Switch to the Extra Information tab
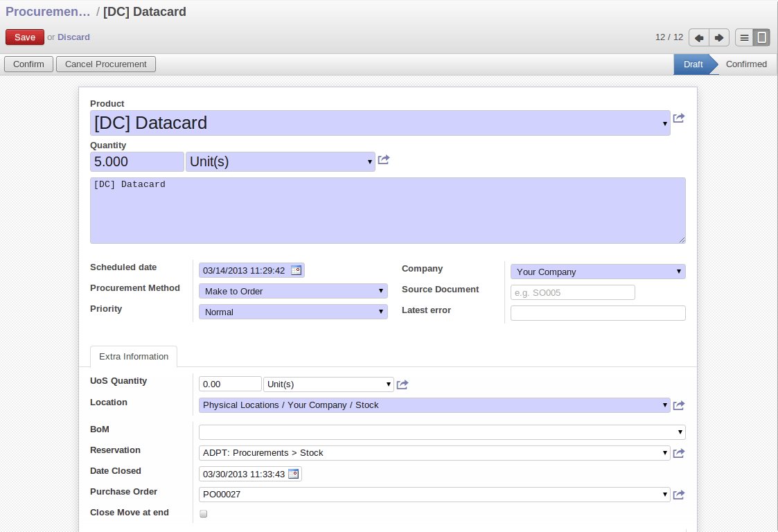The width and height of the screenshot is (778, 532). click(133, 356)
